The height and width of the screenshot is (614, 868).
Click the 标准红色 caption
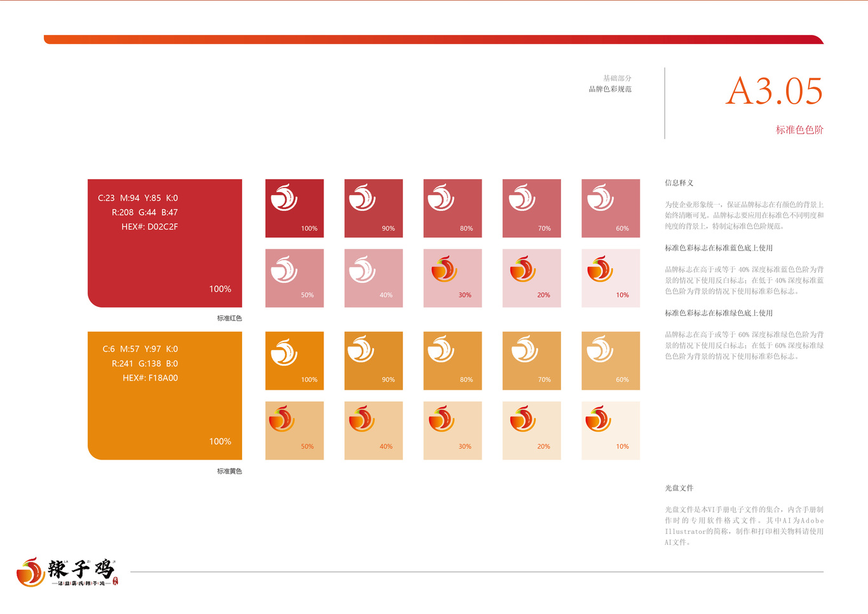coord(229,318)
